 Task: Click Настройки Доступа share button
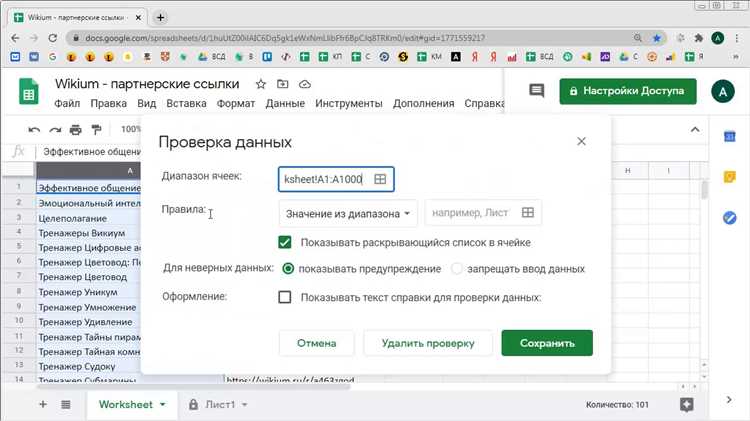628,91
